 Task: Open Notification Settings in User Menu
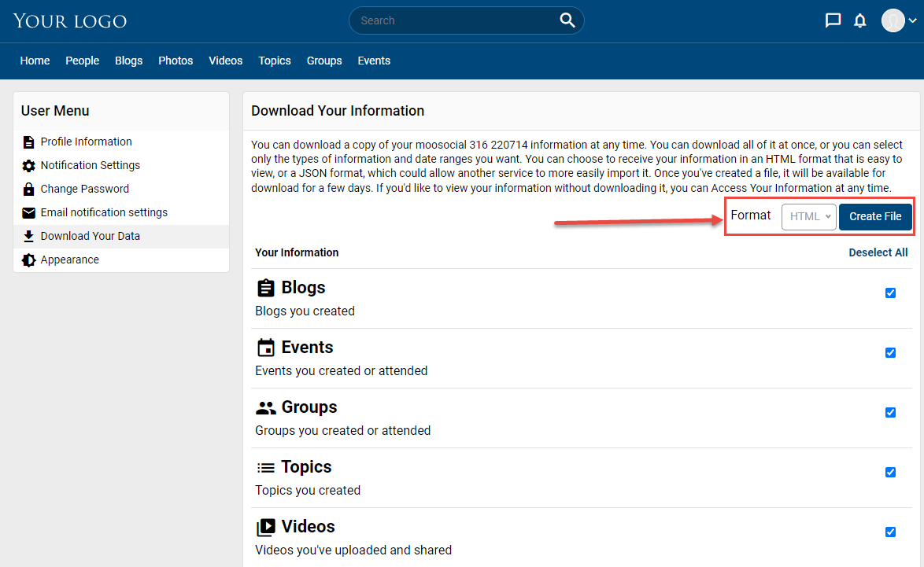point(91,165)
